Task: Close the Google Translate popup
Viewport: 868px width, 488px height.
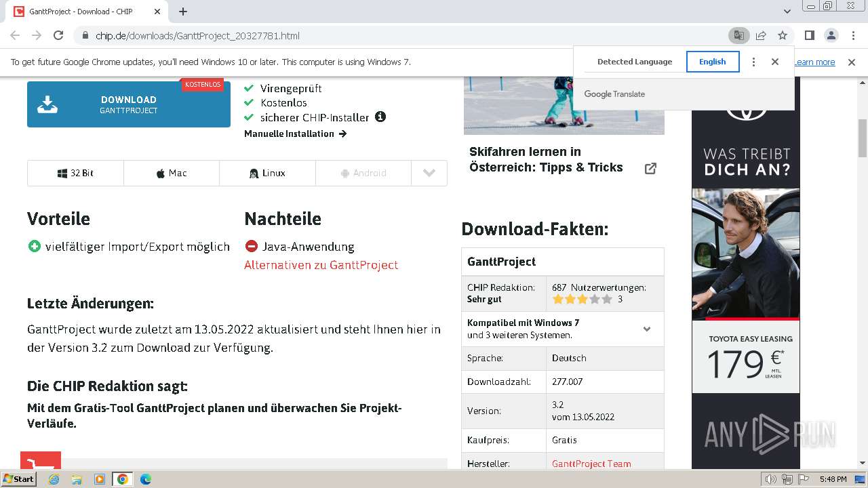Action: point(775,62)
